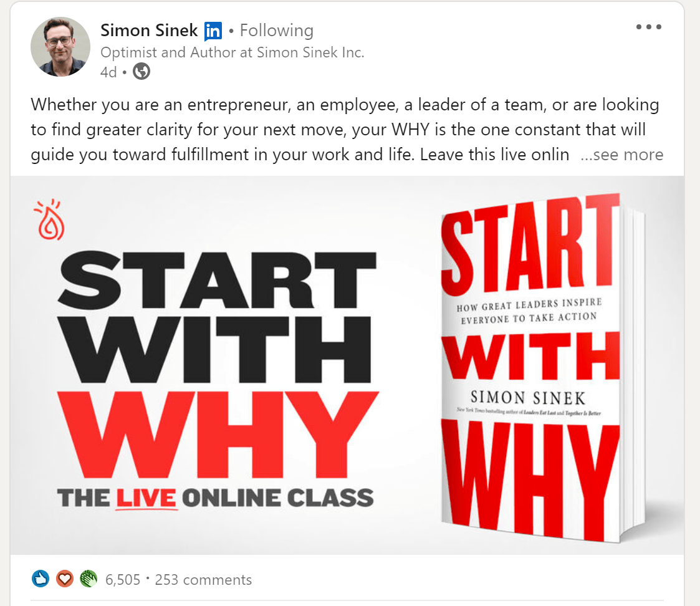
Task: Click the heart love reaction icon
Action: point(65,579)
